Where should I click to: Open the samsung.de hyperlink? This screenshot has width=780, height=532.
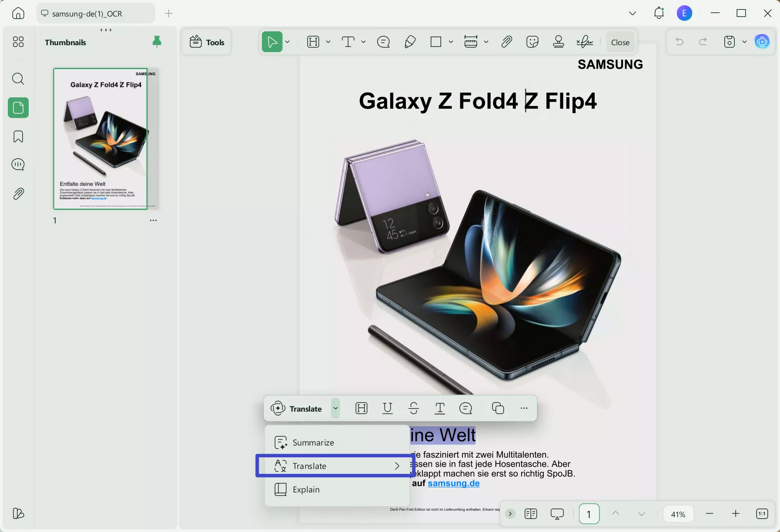[x=454, y=483]
